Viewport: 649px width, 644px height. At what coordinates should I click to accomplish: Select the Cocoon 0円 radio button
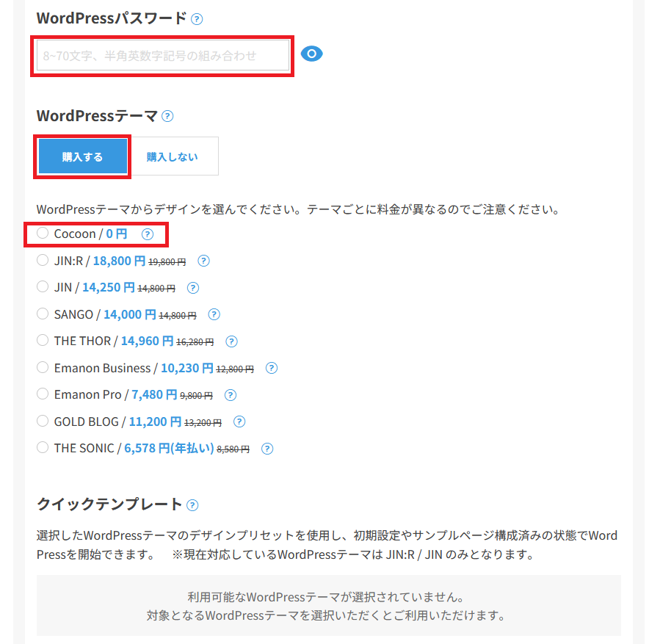43,234
